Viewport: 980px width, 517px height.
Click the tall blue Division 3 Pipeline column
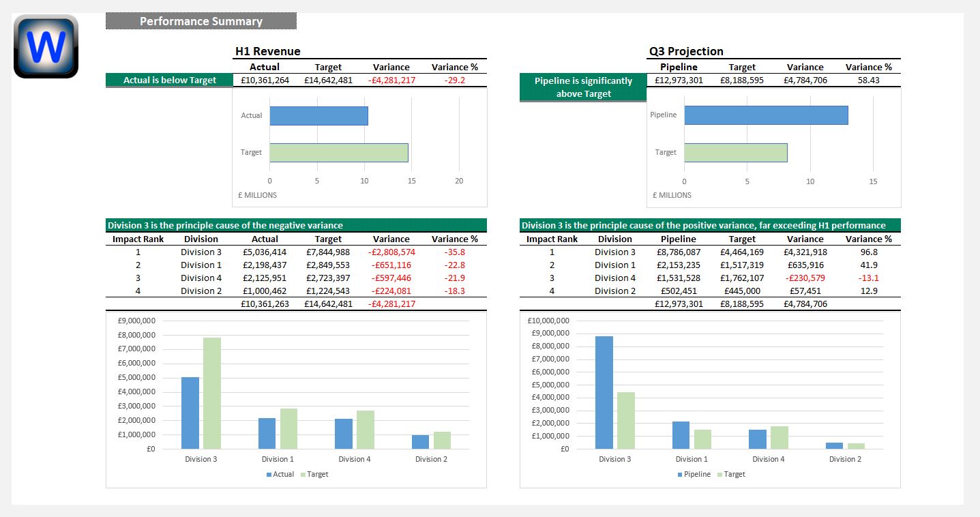tap(604, 392)
